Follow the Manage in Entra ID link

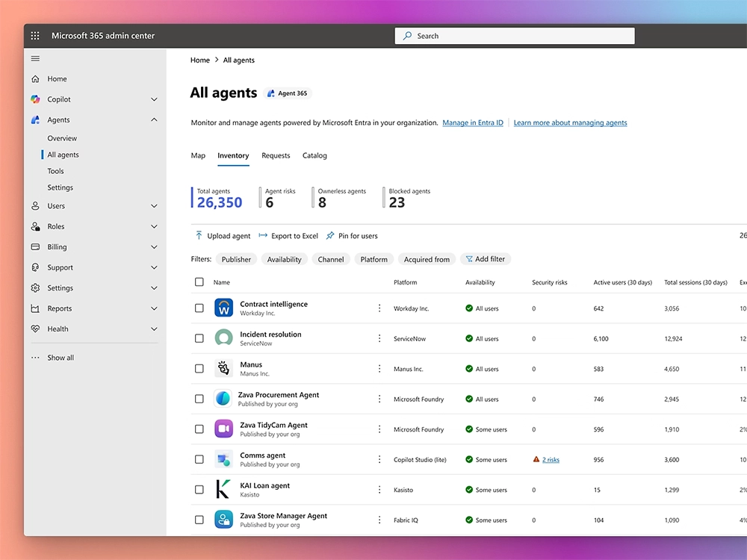[473, 122]
